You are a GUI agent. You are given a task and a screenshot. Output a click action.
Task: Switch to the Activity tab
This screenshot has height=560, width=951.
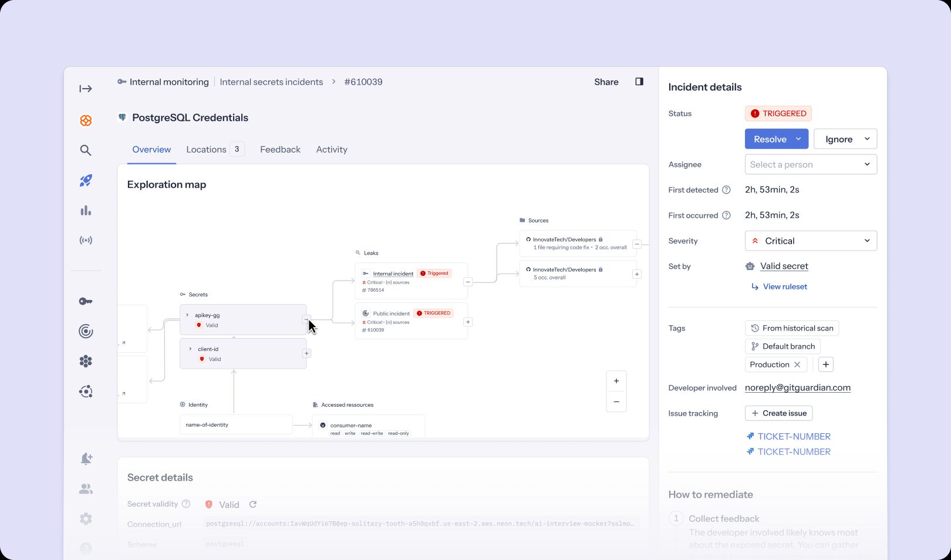(x=332, y=150)
